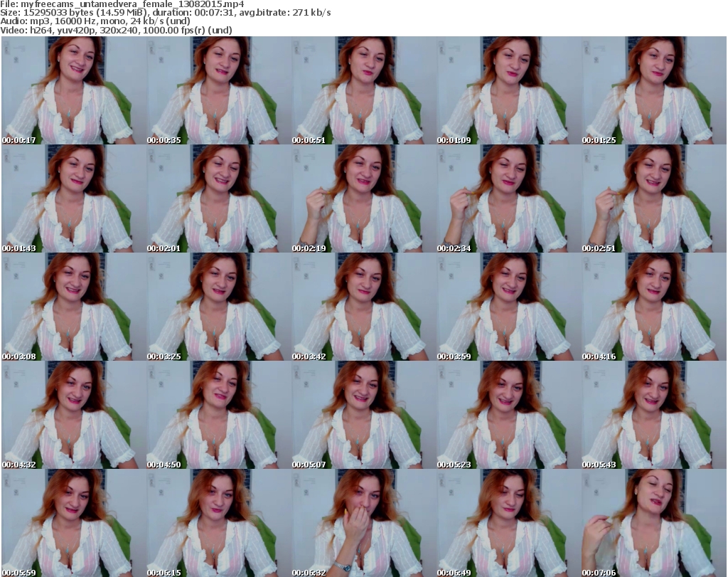Viewport: 728px width, 577px height.
Task: Click the Audio mp3 info line
Action: click(x=95, y=21)
